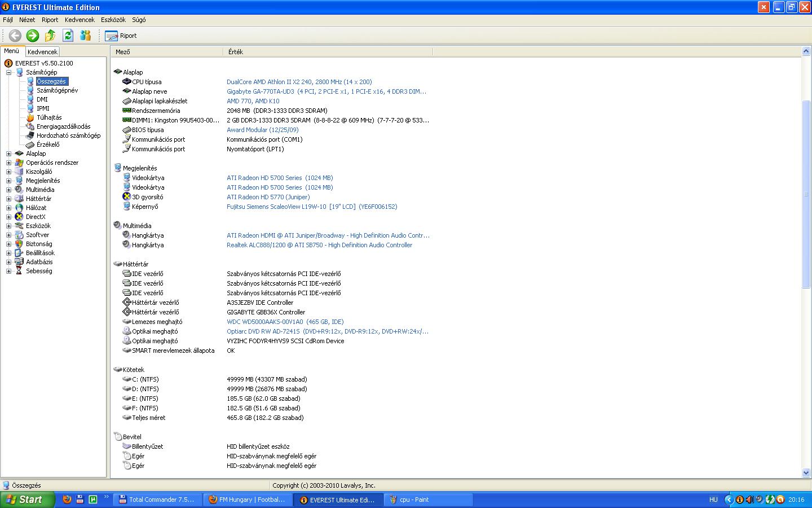This screenshot has width=812, height=508.
Task: Click the Mező column header
Action: (167, 51)
